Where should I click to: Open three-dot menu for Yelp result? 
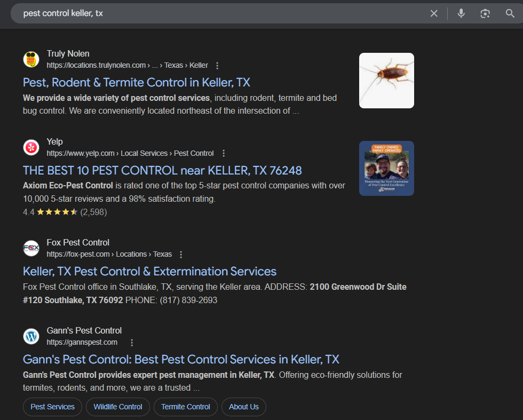coord(224,153)
